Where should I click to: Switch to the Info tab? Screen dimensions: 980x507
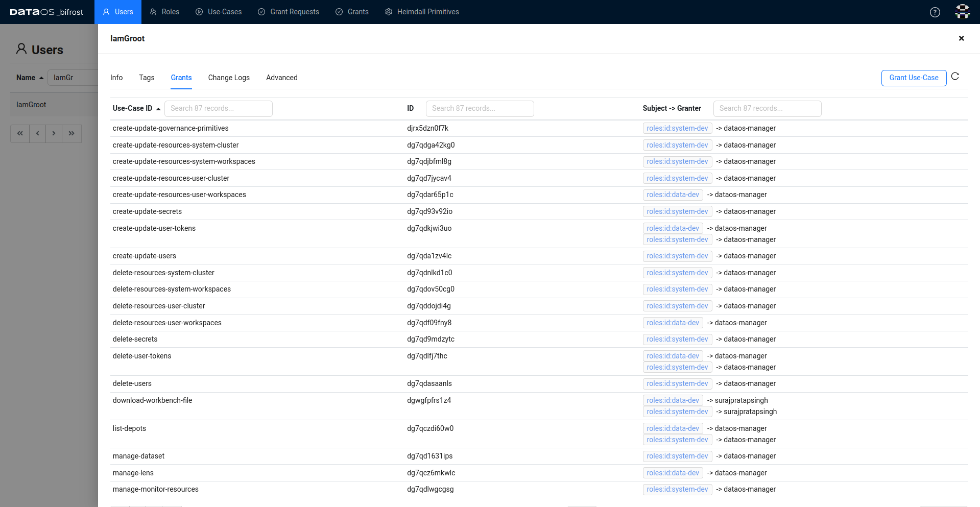point(116,78)
